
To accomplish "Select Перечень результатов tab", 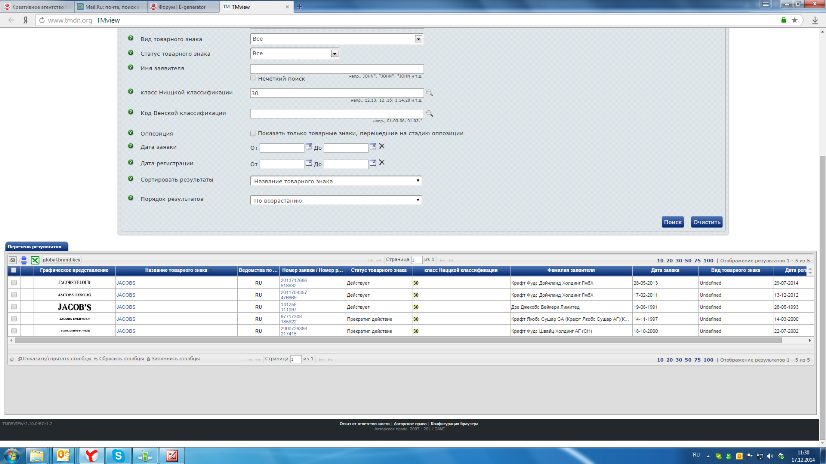I will 36,246.
